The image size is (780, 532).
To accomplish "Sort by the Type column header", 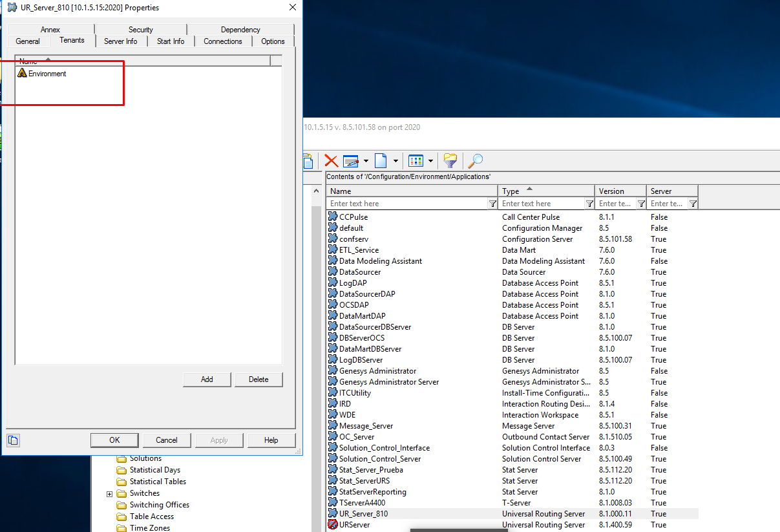I will [547, 191].
